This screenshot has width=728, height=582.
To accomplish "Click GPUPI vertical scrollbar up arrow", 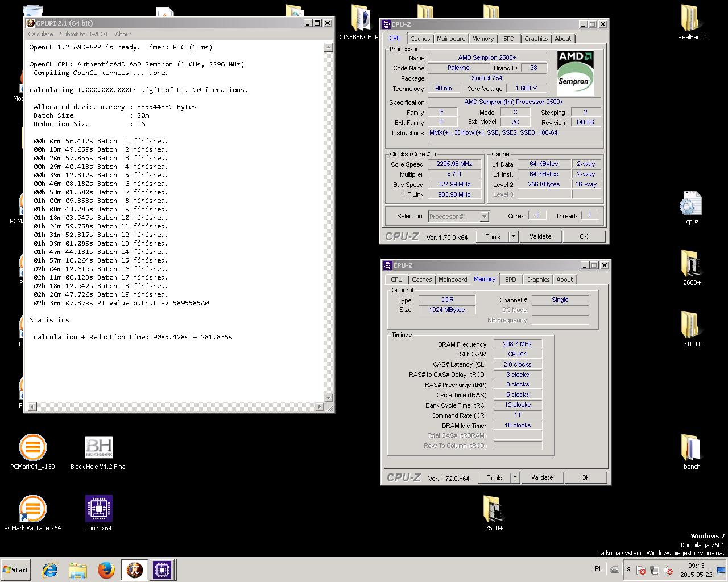I will click(328, 47).
